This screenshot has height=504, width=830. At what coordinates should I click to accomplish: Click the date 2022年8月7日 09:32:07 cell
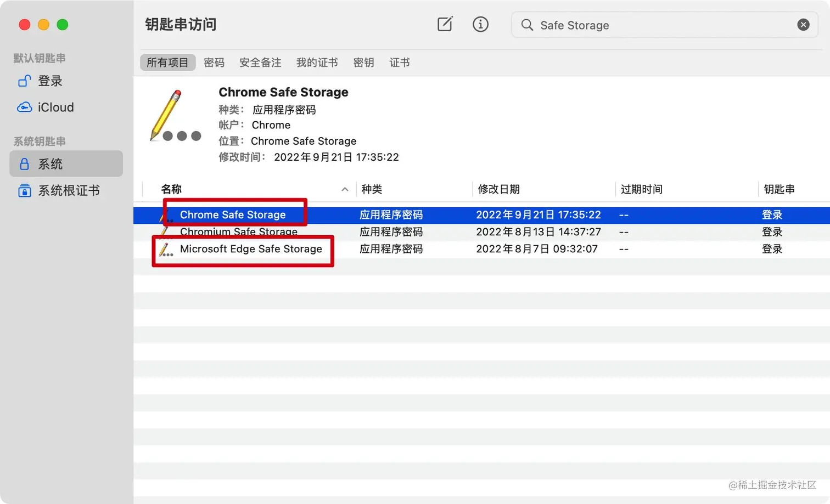point(536,249)
